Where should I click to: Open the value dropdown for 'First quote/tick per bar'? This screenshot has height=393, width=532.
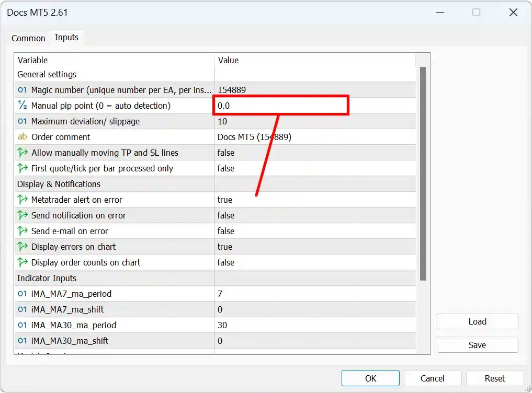(x=314, y=168)
